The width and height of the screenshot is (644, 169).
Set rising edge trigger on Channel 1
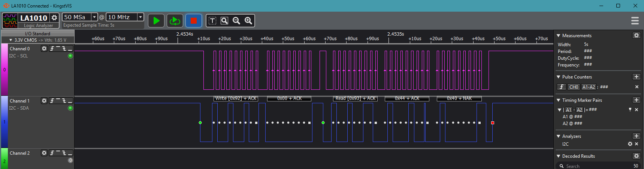[x=52, y=101]
